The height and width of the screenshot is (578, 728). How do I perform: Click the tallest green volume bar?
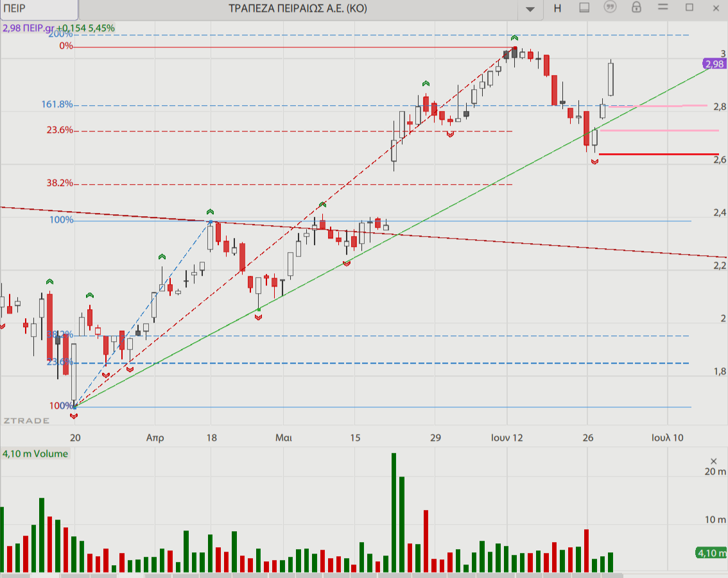[x=394, y=512]
